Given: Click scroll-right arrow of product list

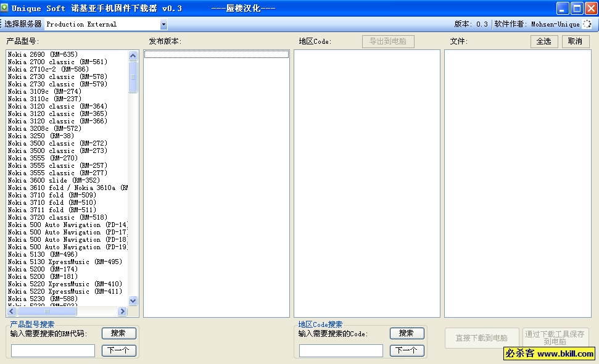Looking at the screenshot, I should point(122,312).
